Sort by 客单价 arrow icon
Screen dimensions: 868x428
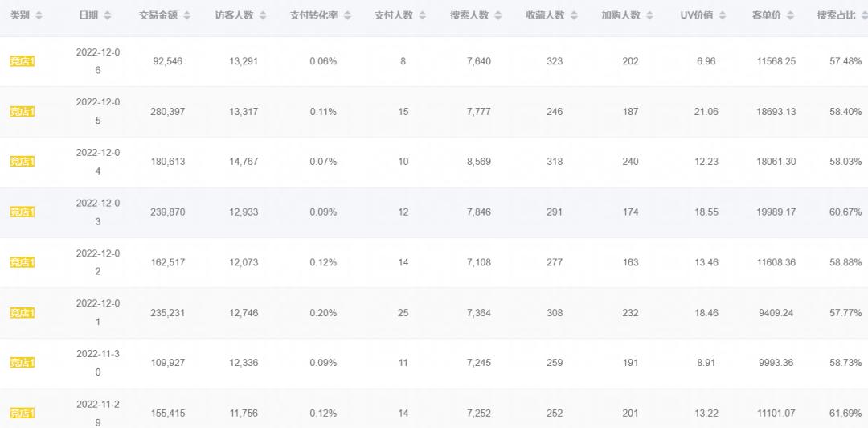(792, 16)
